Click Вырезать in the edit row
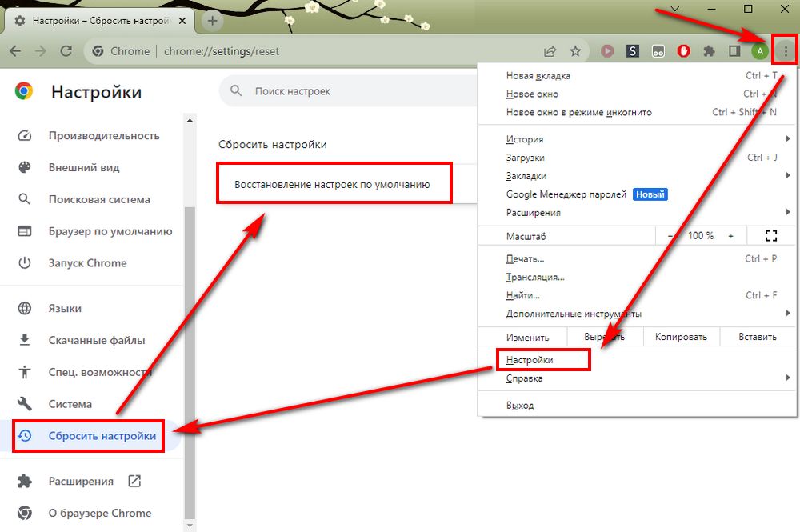Image resolution: width=800 pixels, height=532 pixels. coord(604,337)
